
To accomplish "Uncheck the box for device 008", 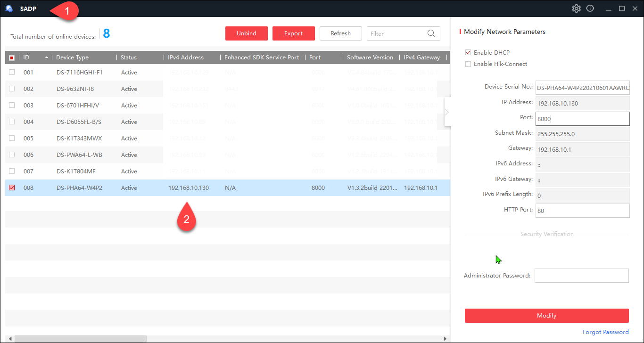I will pyautogui.click(x=12, y=188).
